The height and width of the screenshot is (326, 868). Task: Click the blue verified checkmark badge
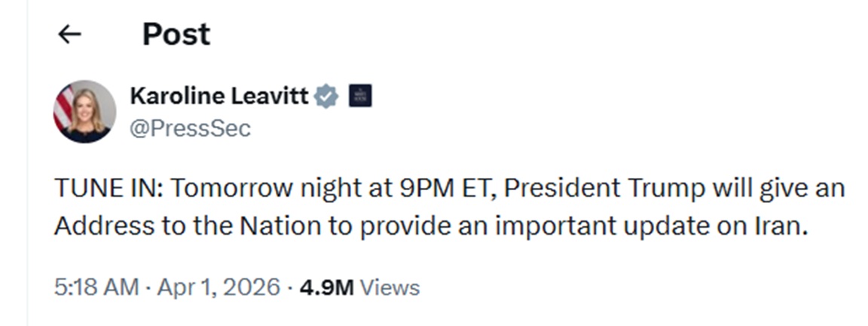coord(325,96)
